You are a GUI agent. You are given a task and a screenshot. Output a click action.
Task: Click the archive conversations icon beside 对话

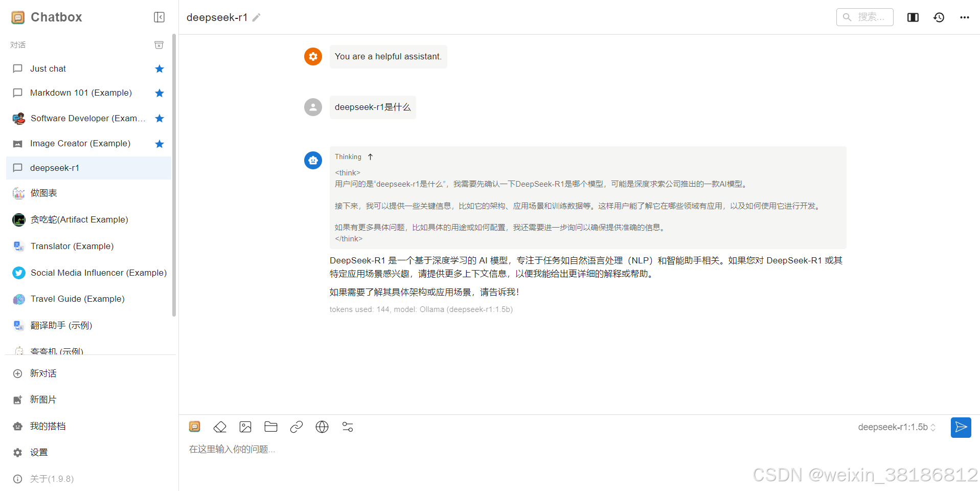tap(159, 45)
